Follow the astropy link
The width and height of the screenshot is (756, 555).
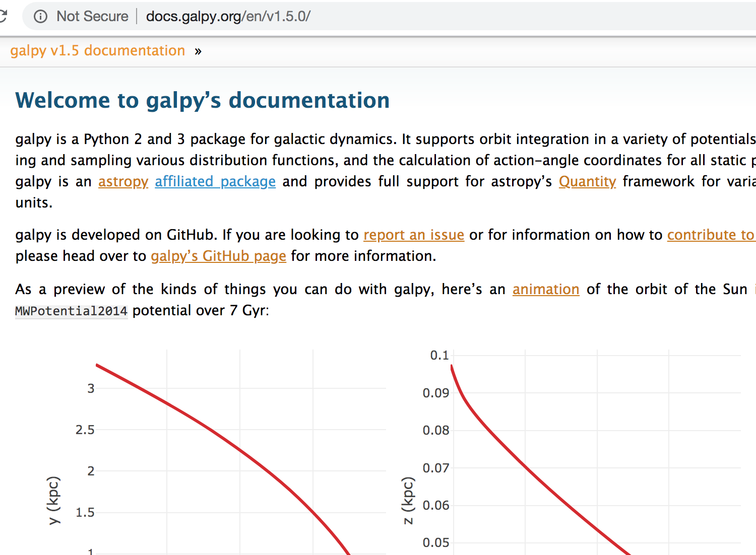point(123,181)
